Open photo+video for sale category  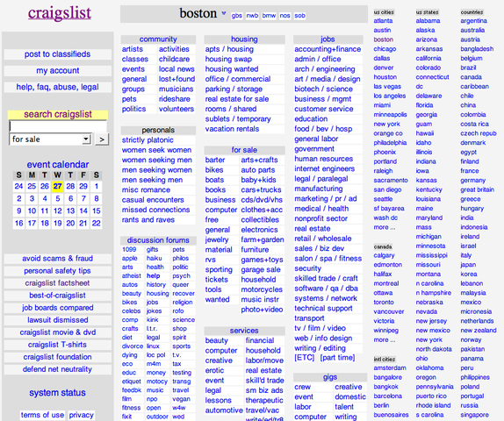coord(262,310)
